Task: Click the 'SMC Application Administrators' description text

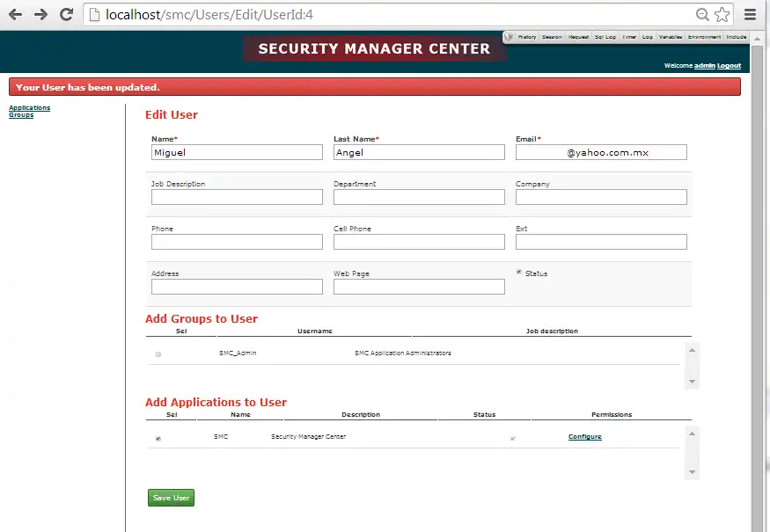Action: (403, 353)
